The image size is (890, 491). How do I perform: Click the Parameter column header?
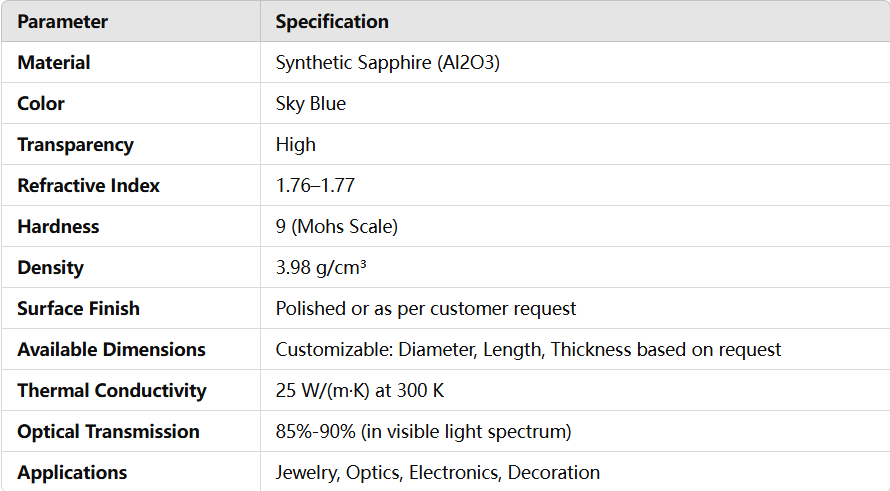[63, 21]
